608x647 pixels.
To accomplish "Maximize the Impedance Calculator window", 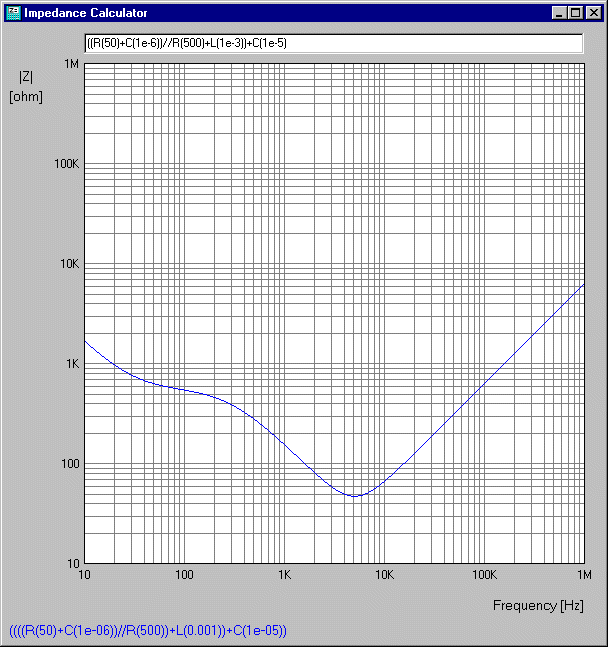I will tap(575, 13).
